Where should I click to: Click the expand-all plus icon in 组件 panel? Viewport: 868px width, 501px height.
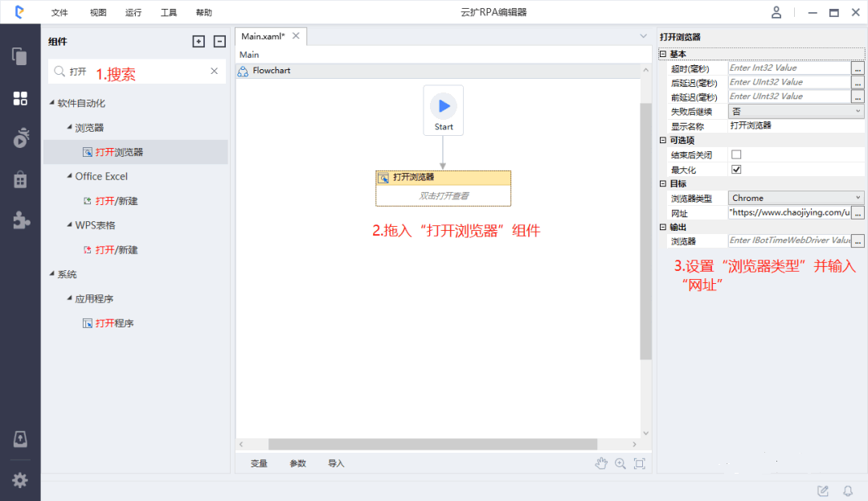point(199,42)
